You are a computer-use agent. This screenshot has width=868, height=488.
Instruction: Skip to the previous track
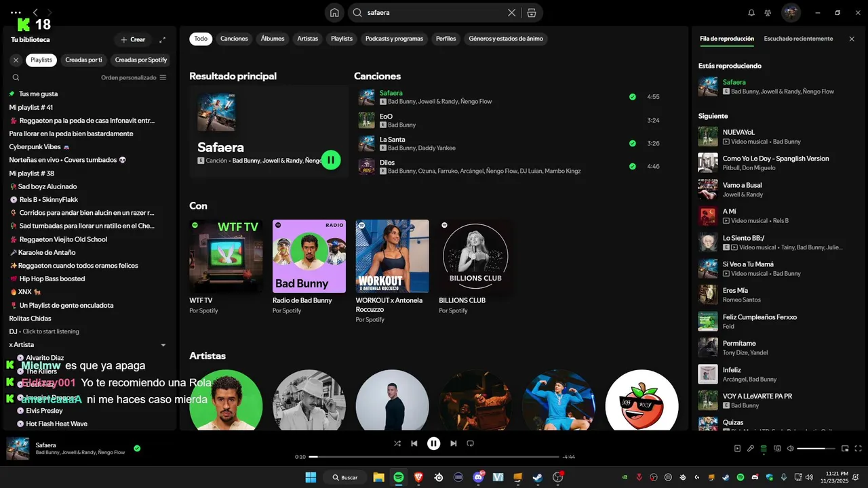414,443
